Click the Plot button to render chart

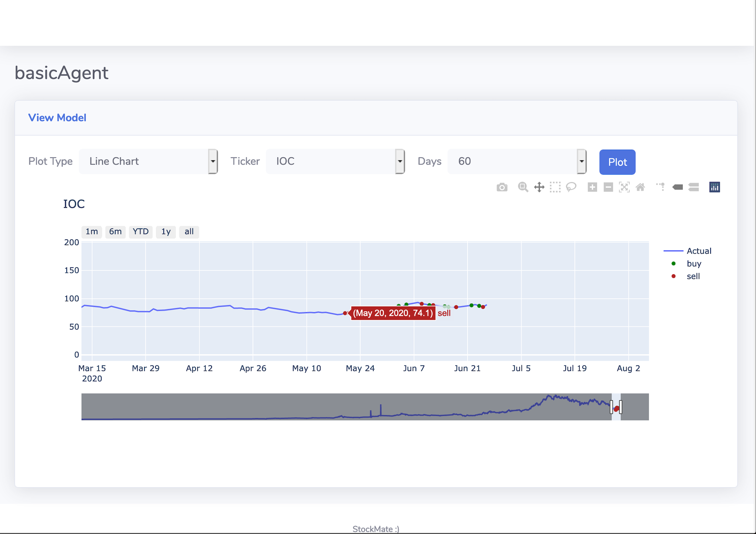617,162
